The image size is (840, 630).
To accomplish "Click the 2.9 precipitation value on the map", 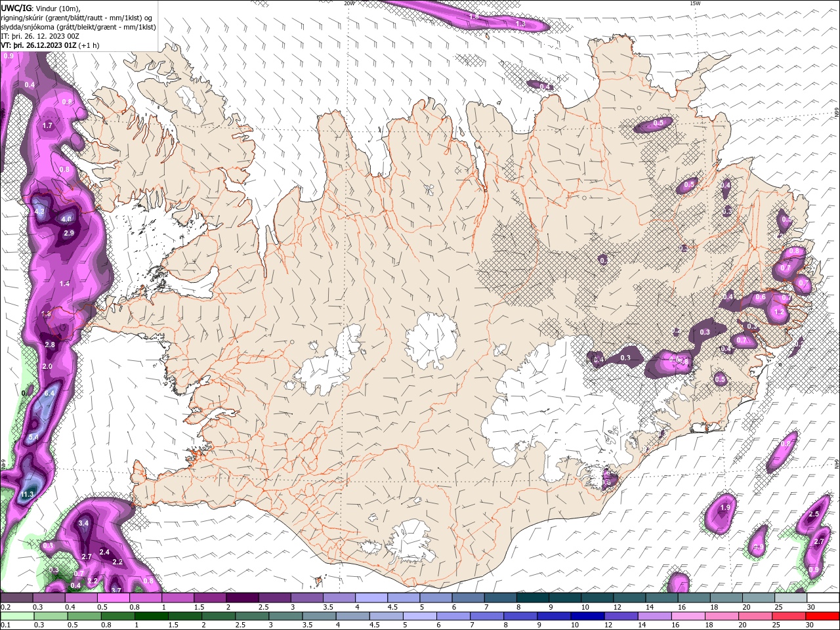I will [70, 233].
